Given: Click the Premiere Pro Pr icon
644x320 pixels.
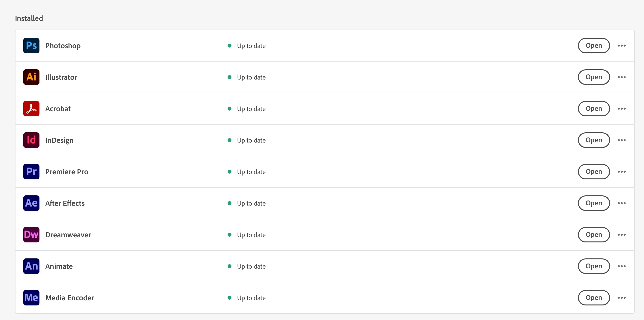Looking at the screenshot, I should 31,172.
